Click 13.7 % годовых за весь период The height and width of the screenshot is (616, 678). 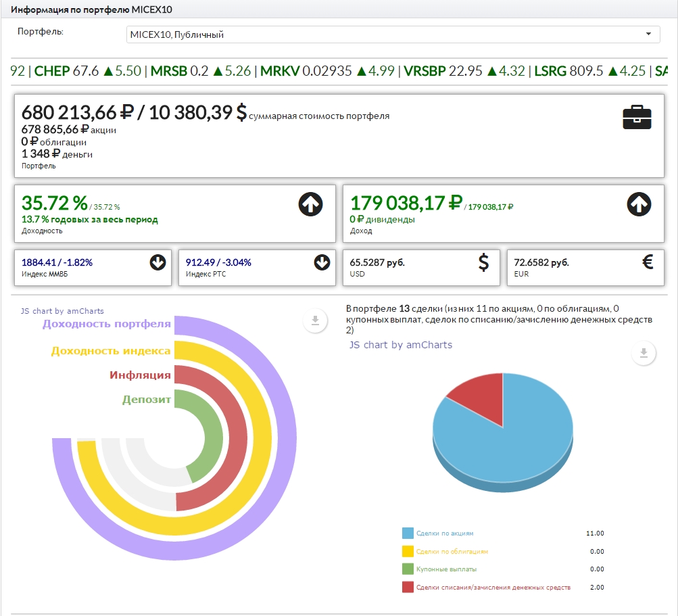coord(89,219)
